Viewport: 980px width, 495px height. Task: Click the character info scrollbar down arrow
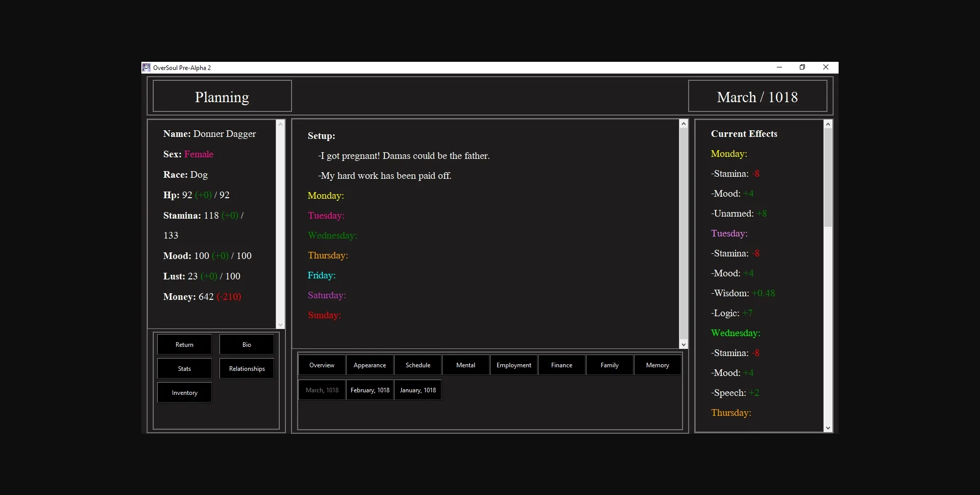280,325
